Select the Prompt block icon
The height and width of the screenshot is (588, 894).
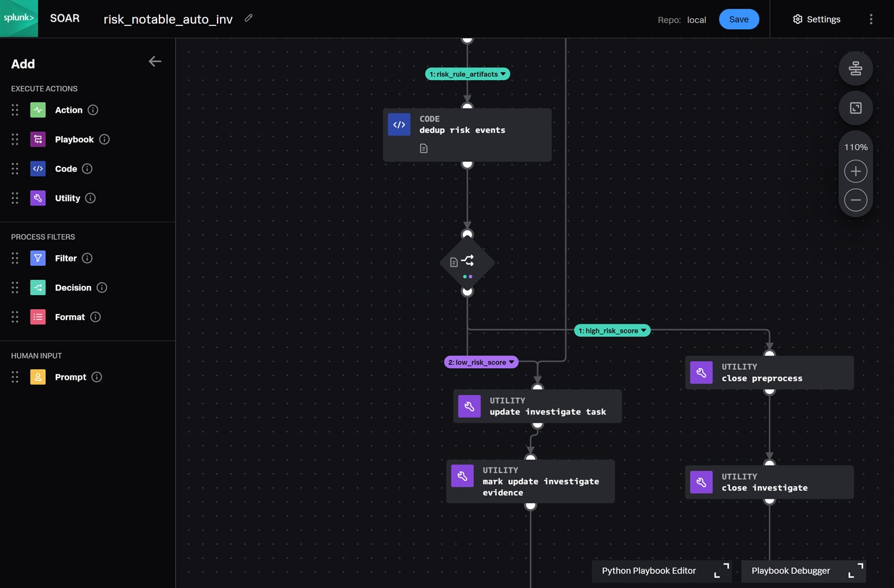pos(38,377)
